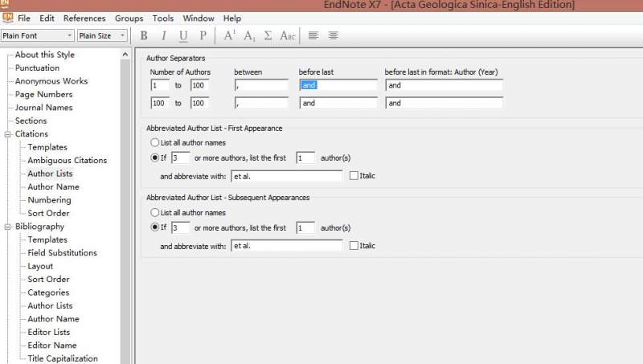The width and height of the screenshot is (643, 364).
Task: Open Templates under Bibliography
Action: coord(47,239)
